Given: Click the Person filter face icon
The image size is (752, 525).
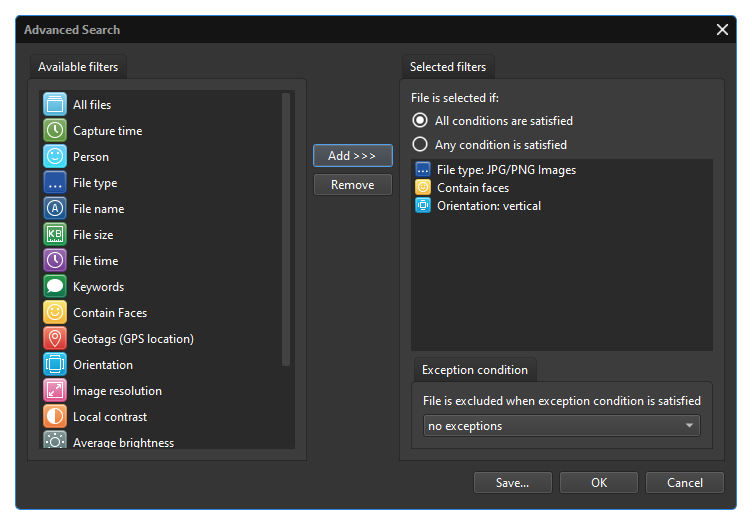Looking at the screenshot, I should coord(55,157).
